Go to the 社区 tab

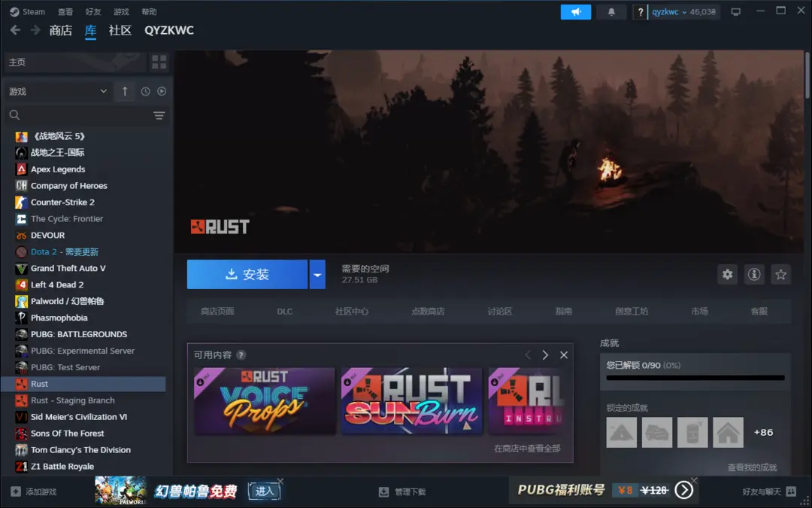[120, 31]
